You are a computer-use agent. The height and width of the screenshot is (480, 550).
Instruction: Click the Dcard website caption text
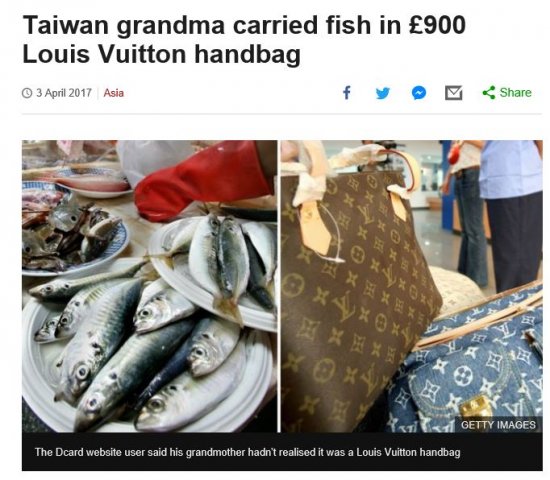[x=247, y=452]
